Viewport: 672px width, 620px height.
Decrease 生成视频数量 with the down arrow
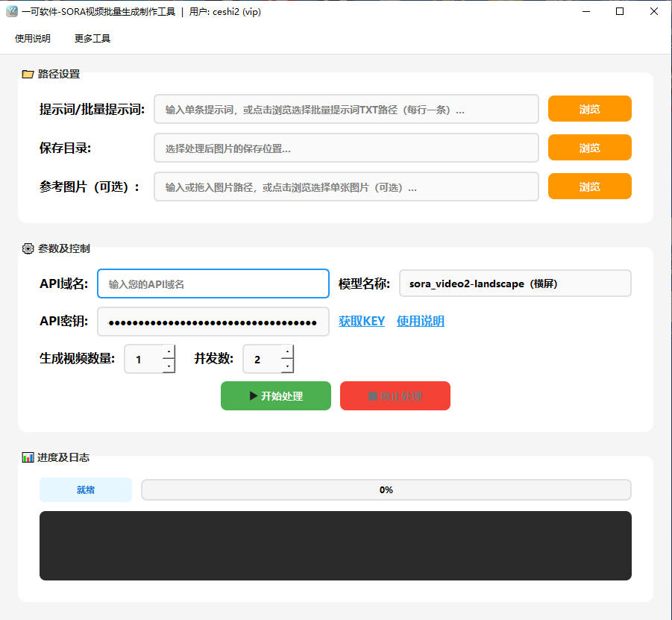(169, 366)
